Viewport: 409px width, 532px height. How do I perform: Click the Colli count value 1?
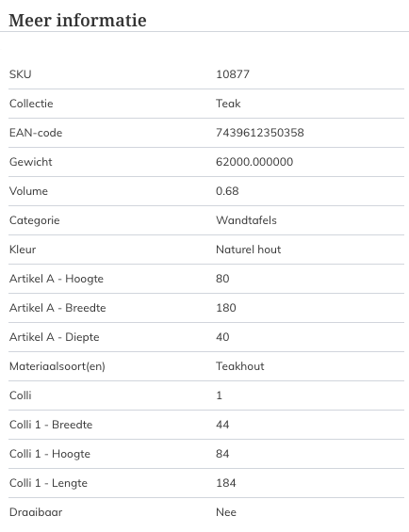[219, 395]
